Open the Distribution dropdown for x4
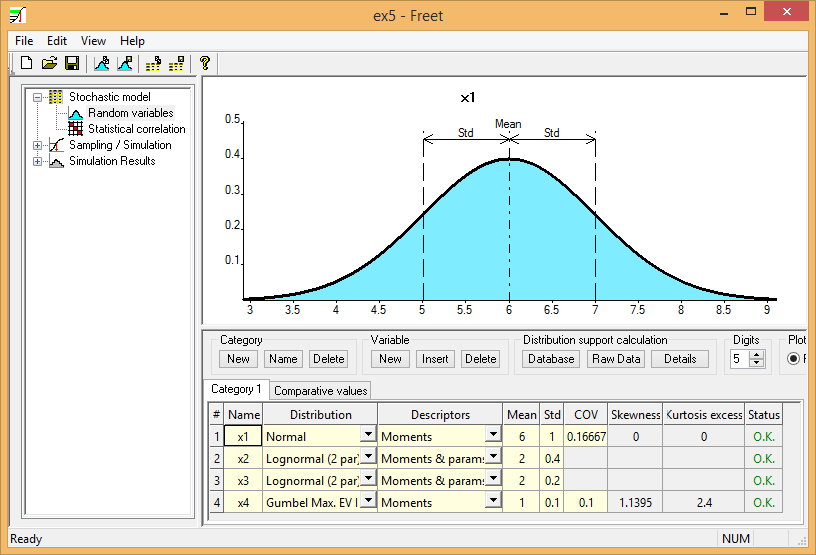 tap(368, 500)
